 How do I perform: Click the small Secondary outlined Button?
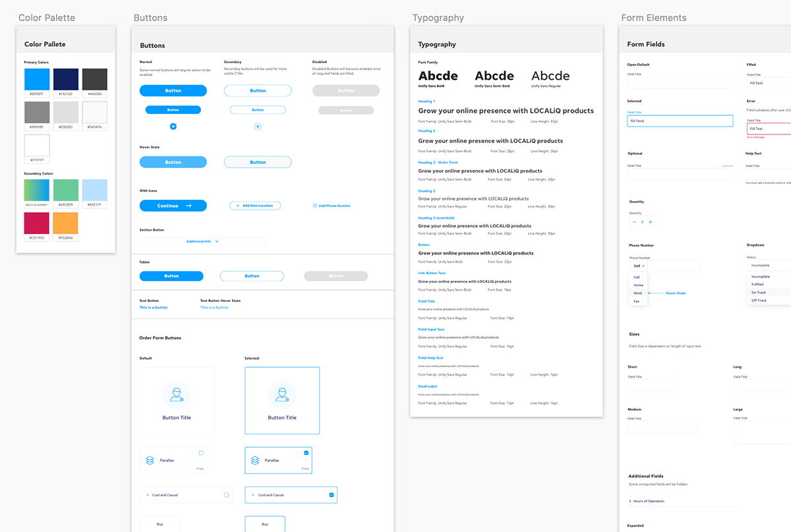pyautogui.click(x=258, y=110)
